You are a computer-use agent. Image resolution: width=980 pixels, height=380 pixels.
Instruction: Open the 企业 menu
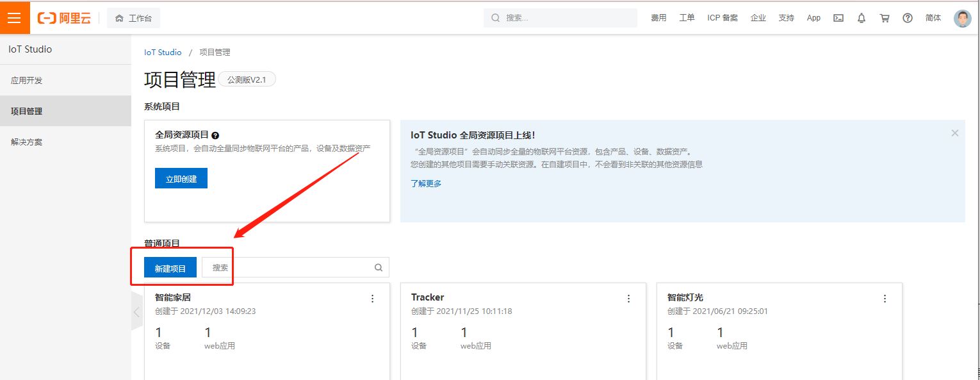pyautogui.click(x=758, y=18)
